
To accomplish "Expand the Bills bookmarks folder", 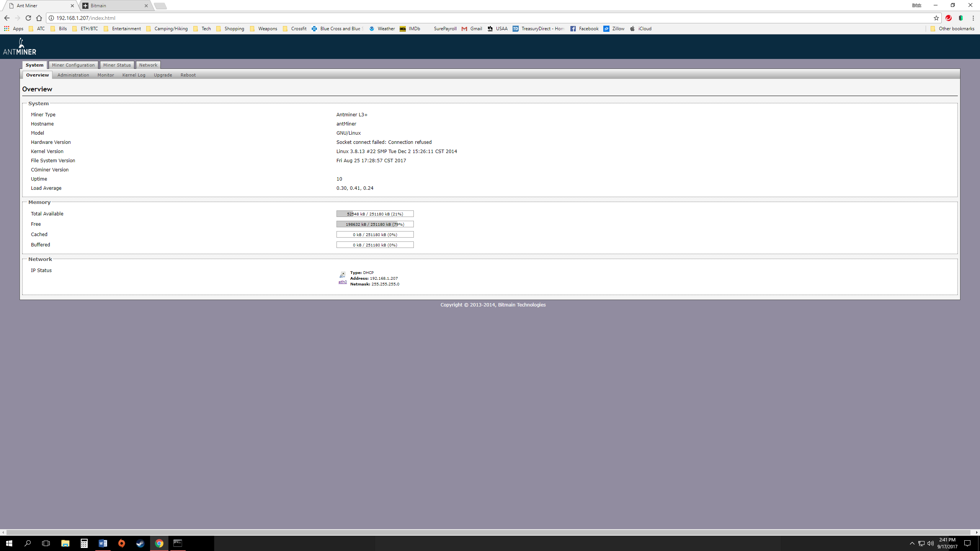I will [59, 29].
